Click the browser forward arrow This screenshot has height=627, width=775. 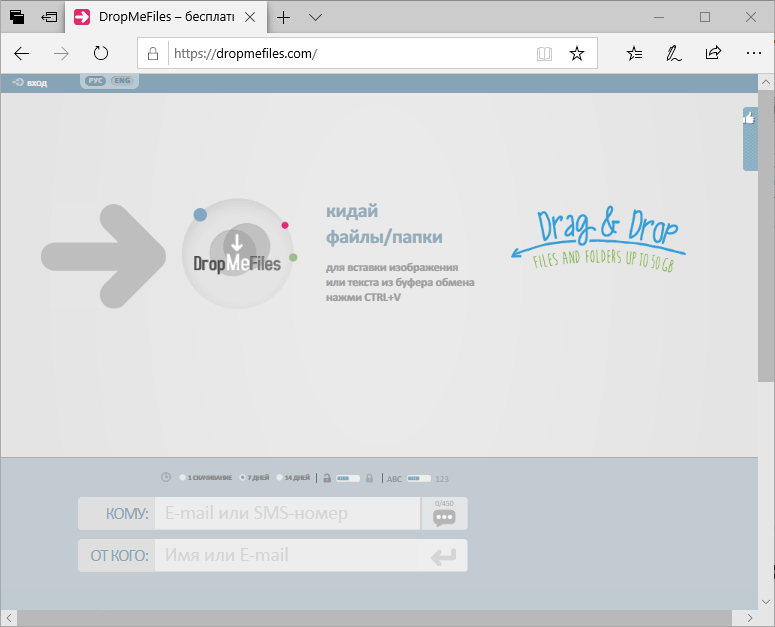point(61,53)
